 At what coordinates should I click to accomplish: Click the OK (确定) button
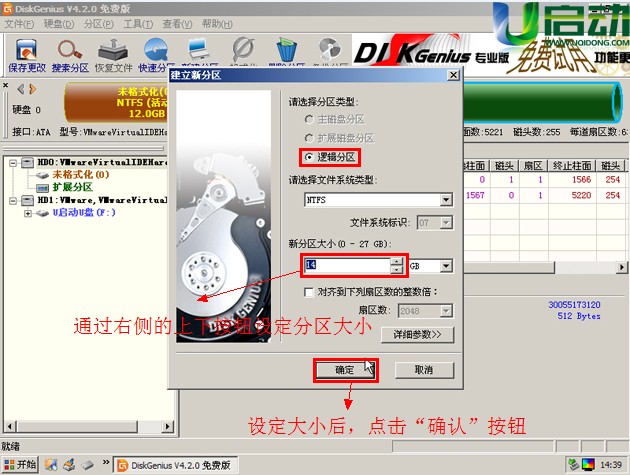pos(345,370)
